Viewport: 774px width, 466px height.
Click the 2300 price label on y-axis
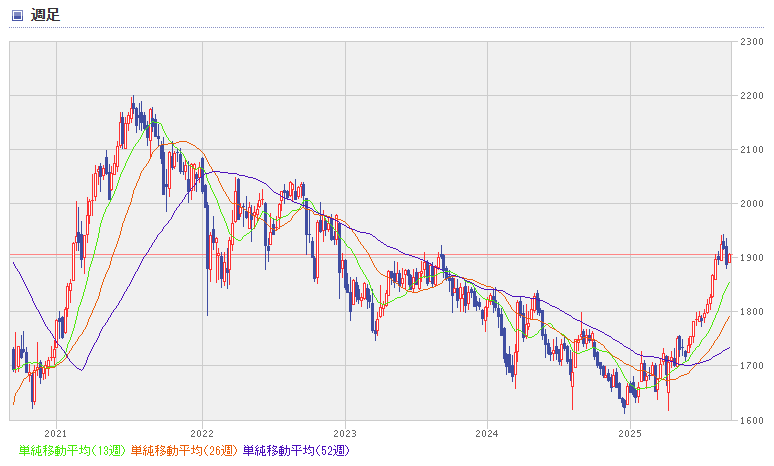tap(753, 42)
